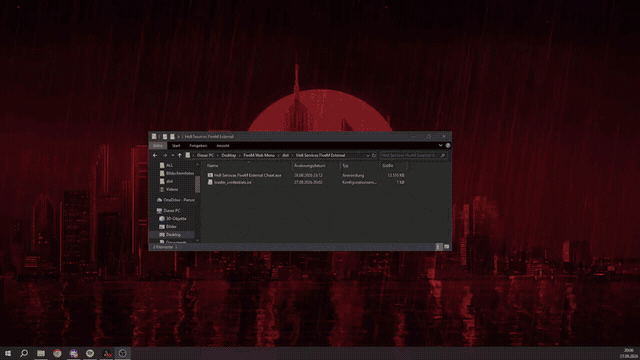The height and width of the screenshot is (360, 640).
Task: Expand the ribbon with the chevron
Action: pos(440,145)
